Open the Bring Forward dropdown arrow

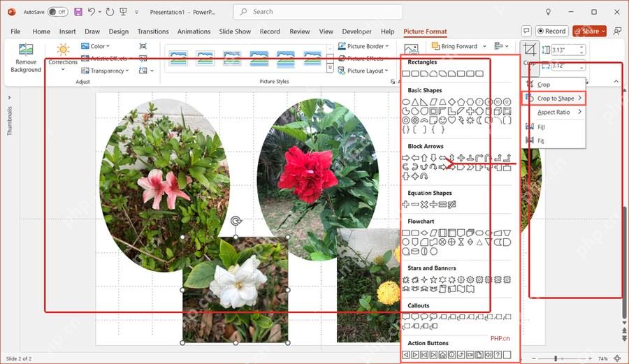pyautogui.click(x=484, y=46)
